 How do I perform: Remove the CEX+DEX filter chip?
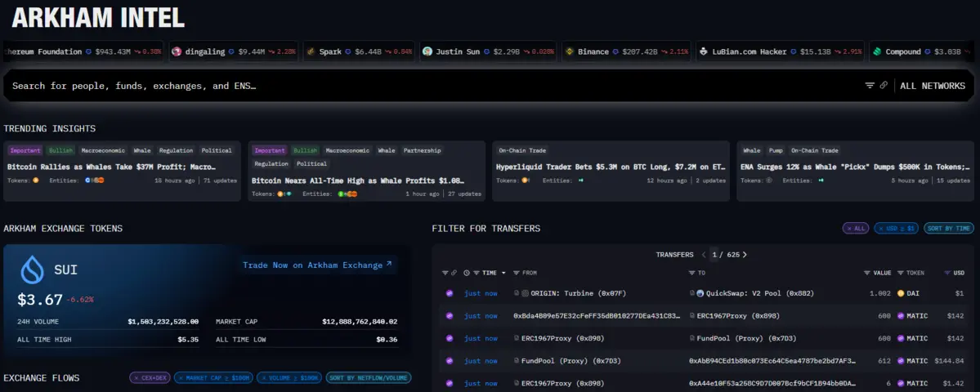(136, 378)
